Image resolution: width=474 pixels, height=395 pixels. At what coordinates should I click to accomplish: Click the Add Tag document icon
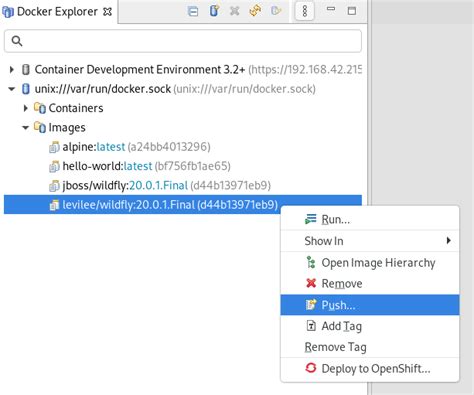click(x=311, y=325)
